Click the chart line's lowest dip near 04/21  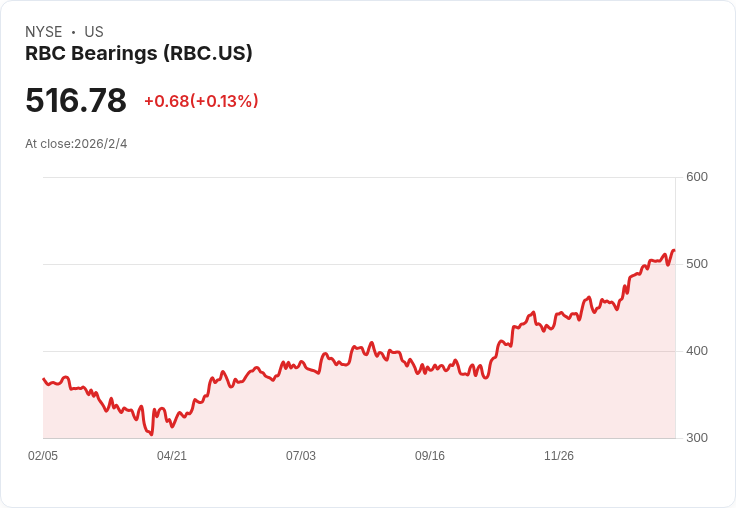pos(151,434)
